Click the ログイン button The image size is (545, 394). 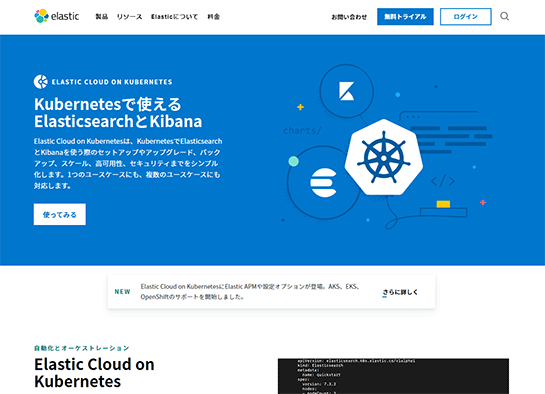click(x=466, y=17)
